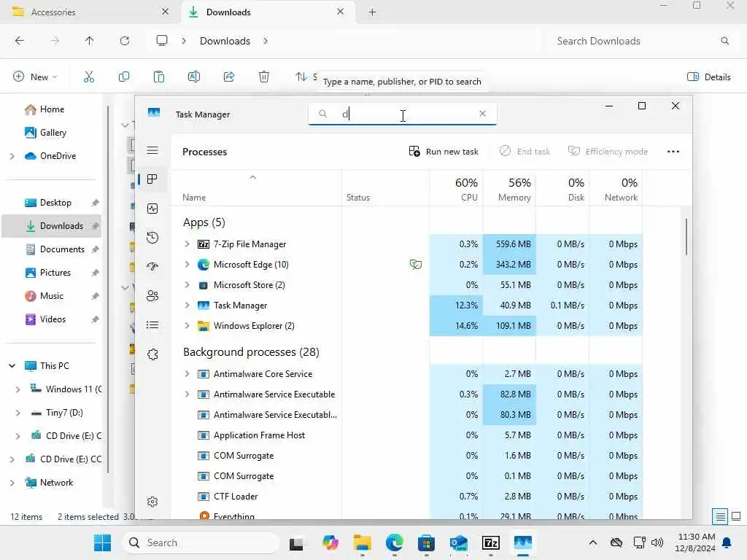Expand Tiny7 (D:) drive node
Screen dimensions: 747x560
pyautogui.click(x=18, y=413)
